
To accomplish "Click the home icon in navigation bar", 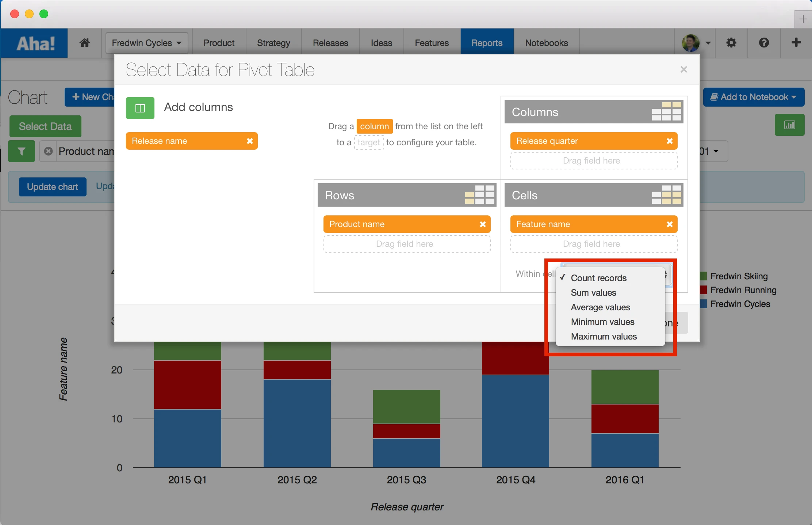I will click(x=85, y=43).
